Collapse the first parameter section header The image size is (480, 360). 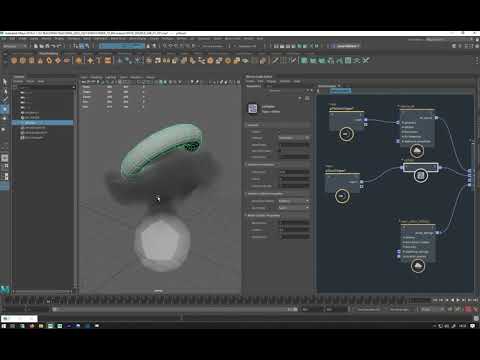278,125
